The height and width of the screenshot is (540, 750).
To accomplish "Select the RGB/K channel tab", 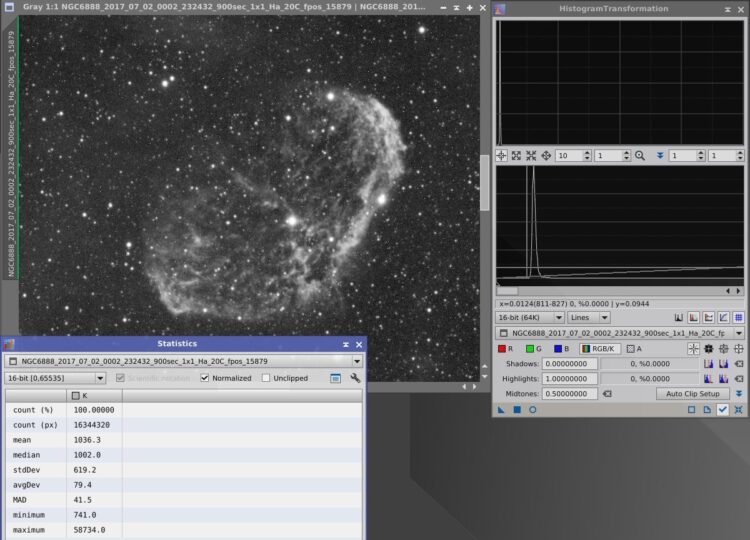I will coord(600,349).
